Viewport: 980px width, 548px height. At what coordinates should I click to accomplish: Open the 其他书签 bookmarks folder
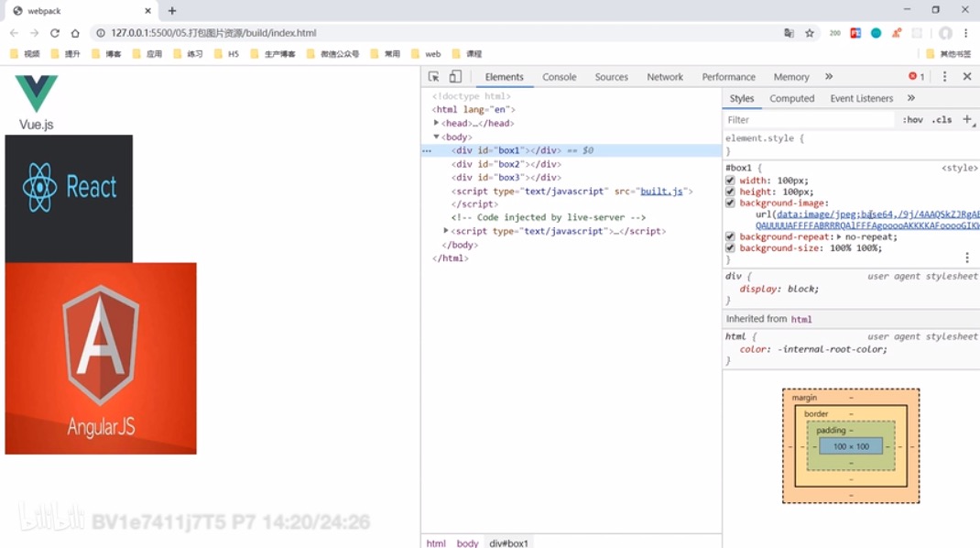click(949, 54)
